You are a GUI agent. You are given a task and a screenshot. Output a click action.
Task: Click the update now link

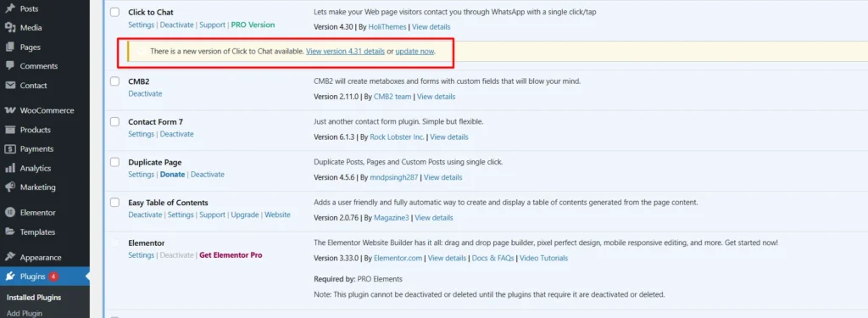415,51
